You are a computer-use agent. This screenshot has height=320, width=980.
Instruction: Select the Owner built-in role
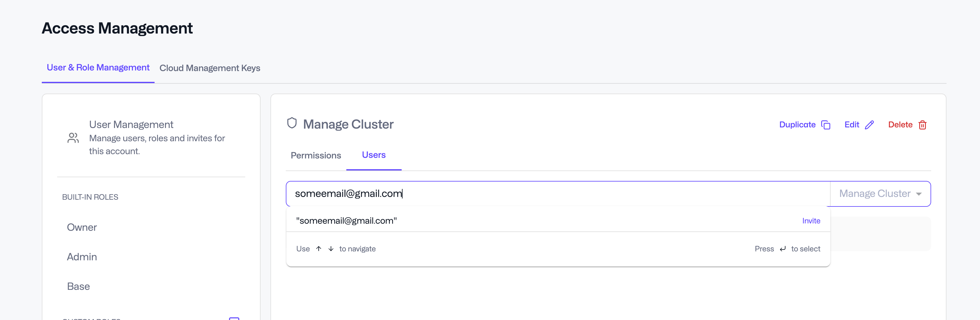(x=82, y=227)
